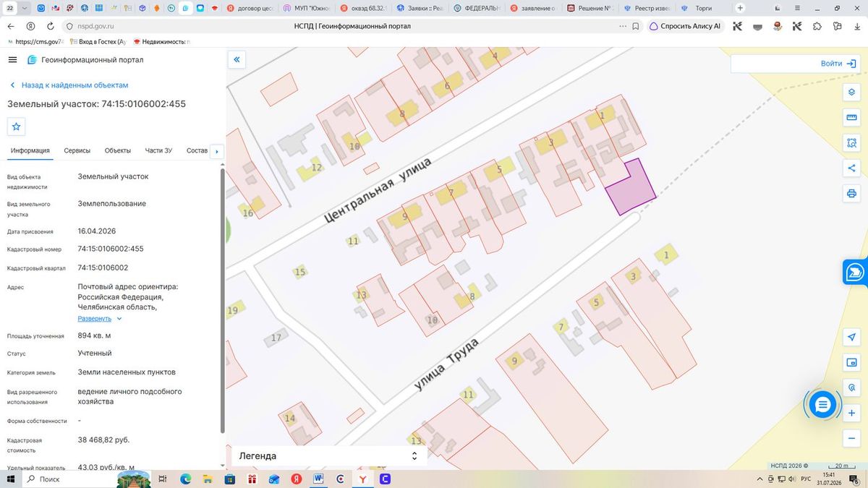Open the overview mini-map icon
The image size is (868, 488).
click(x=851, y=363)
